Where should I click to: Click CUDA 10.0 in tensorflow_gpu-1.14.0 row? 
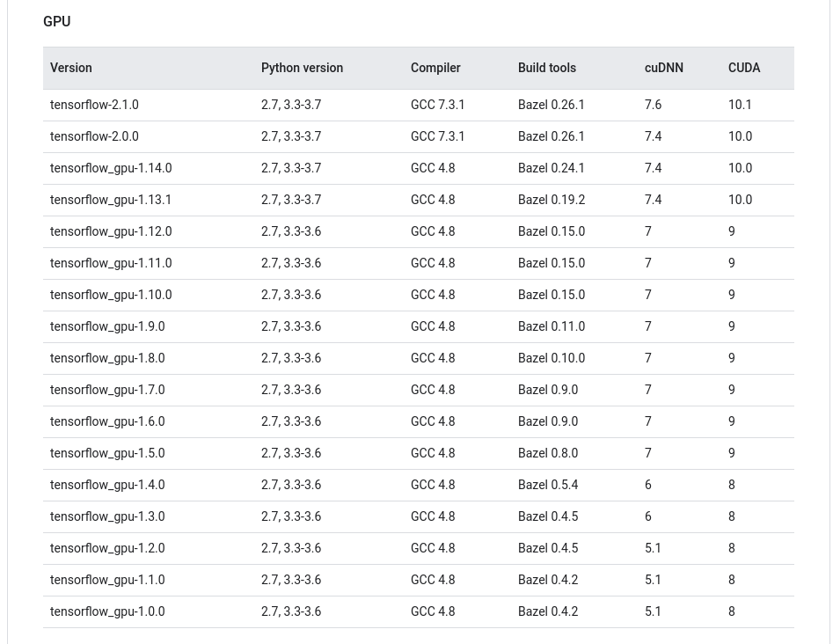click(740, 168)
